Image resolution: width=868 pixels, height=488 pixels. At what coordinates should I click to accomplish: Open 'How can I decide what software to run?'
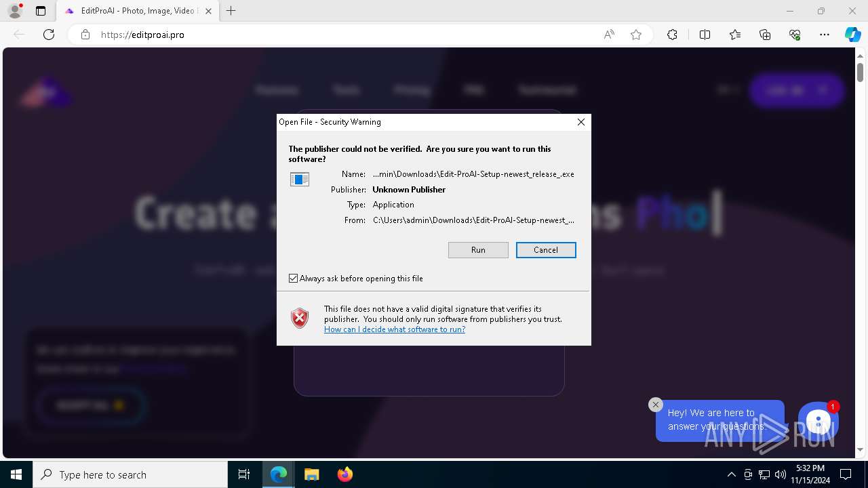tap(395, 329)
